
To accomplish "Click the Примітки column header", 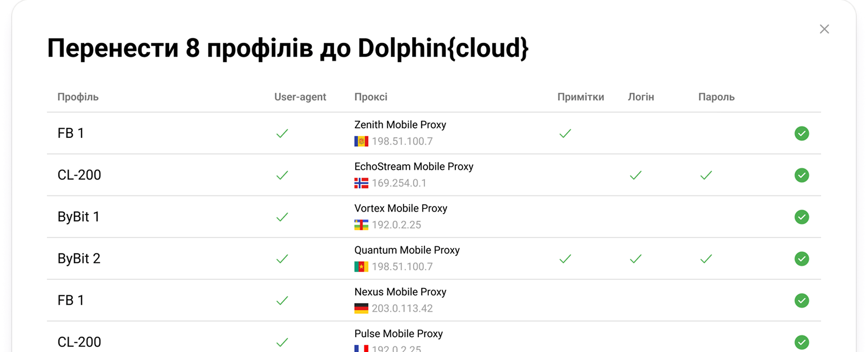I will [x=580, y=97].
